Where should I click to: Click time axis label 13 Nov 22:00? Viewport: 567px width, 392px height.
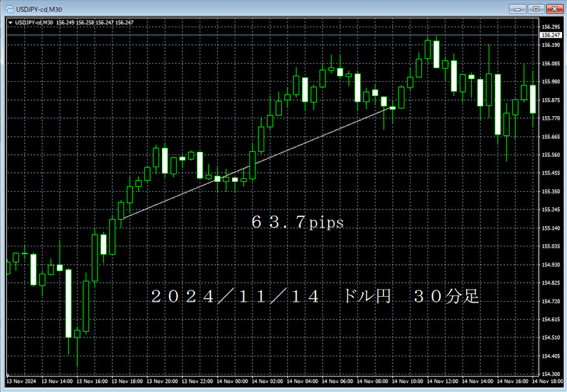point(198,381)
